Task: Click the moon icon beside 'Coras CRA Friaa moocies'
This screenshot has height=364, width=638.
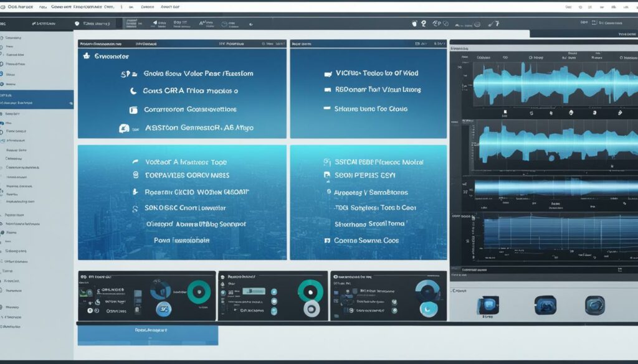Action: coord(133,91)
